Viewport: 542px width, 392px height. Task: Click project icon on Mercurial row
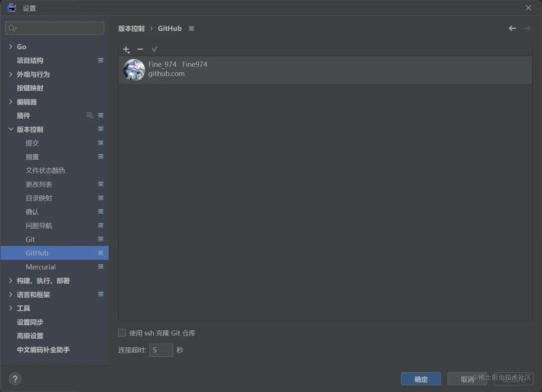pyautogui.click(x=101, y=266)
